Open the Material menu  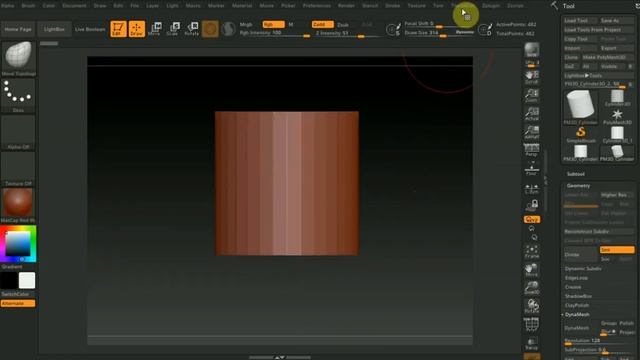(x=242, y=6)
